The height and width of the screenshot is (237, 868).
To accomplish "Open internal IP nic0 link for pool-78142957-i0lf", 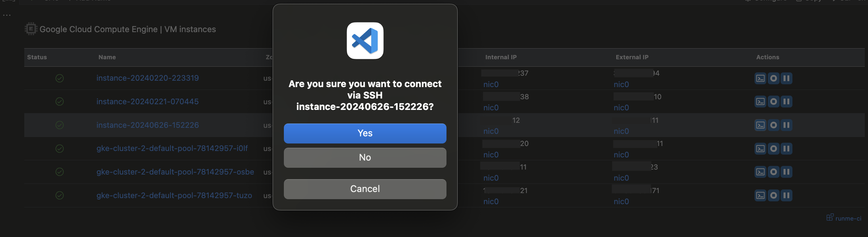I will tap(491, 155).
